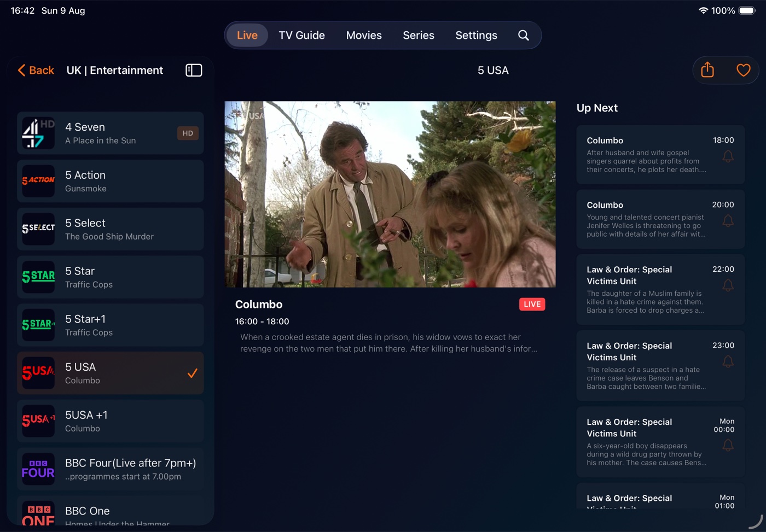Image resolution: width=766 pixels, height=532 pixels.
Task: Click the 100% battery percentage
Action: tap(723, 10)
